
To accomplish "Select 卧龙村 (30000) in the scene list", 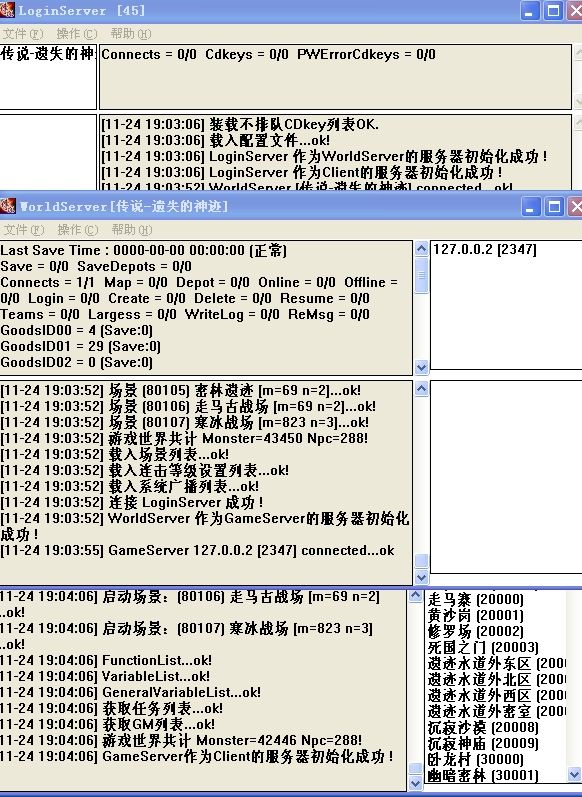I will (476, 759).
